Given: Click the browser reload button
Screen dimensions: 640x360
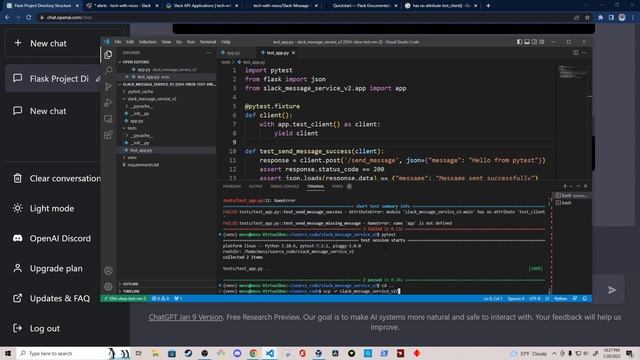Looking at the screenshot, I should click(29, 18).
